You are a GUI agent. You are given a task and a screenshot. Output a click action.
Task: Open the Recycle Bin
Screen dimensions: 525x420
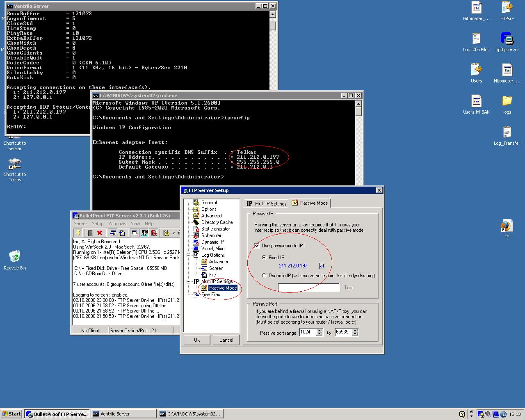(15, 260)
